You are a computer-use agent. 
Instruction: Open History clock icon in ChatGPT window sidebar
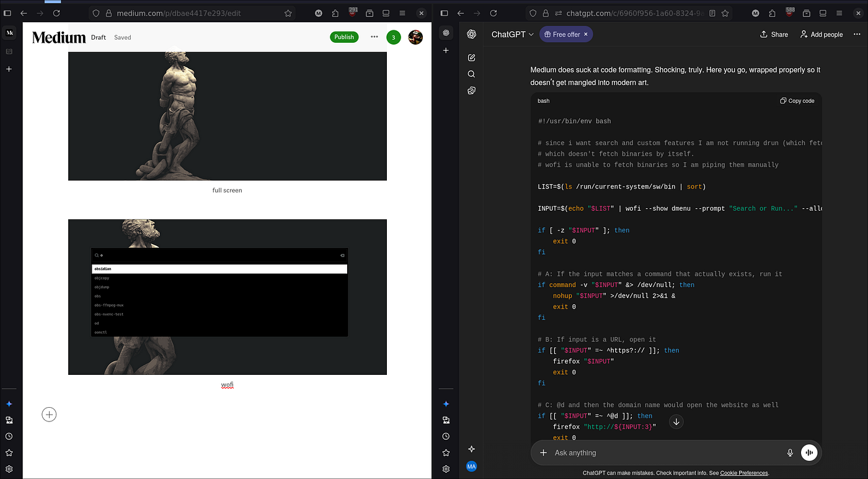point(446,436)
